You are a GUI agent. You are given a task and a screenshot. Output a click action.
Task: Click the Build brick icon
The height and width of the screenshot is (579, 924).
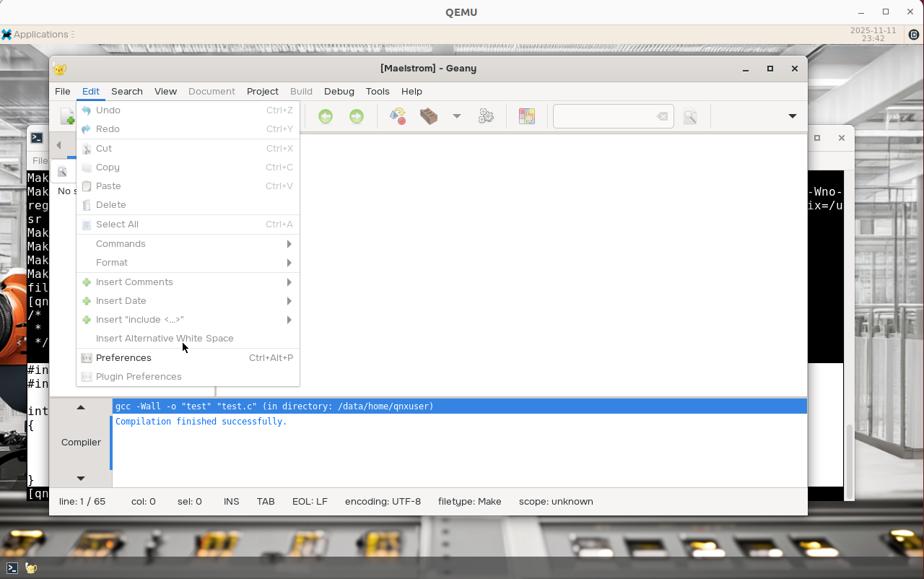(x=429, y=116)
